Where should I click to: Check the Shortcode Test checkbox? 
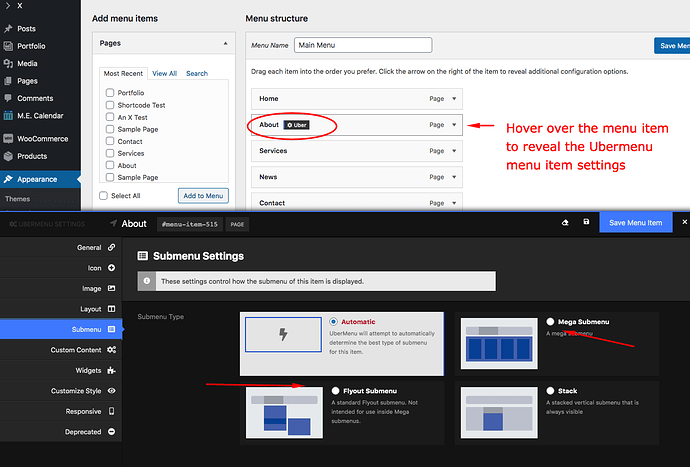110,105
